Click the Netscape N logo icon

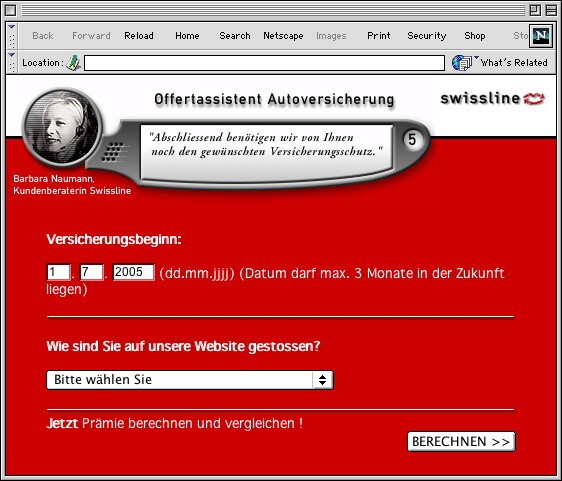click(x=541, y=35)
